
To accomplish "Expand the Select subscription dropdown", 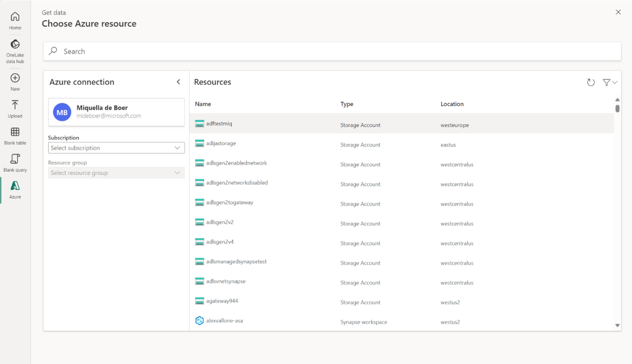I will pos(116,148).
